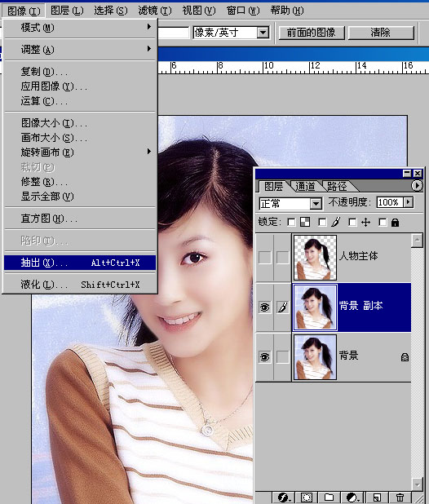
Task: Open the 像素/英寸 units dropdown
Action: pyautogui.click(x=263, y=33)
